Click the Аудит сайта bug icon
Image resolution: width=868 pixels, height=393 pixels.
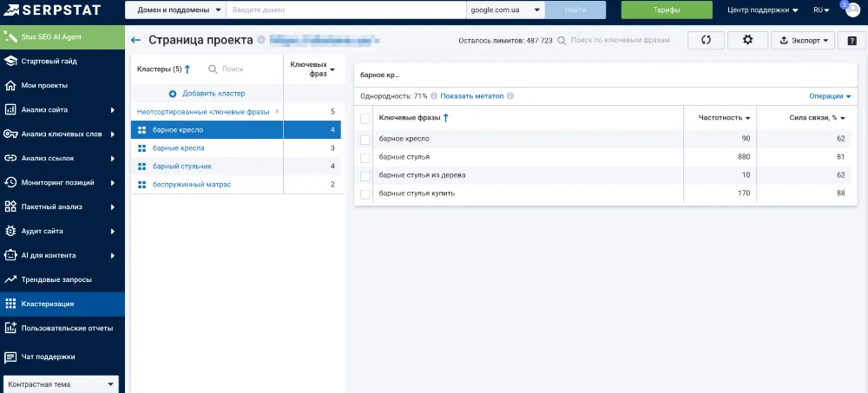[x=10, y=232]
